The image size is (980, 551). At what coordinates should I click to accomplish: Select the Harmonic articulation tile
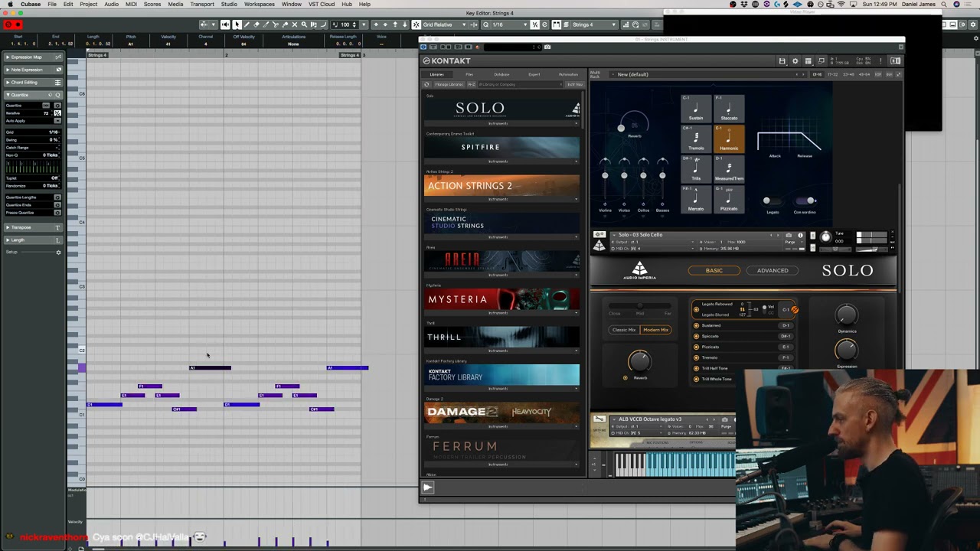pyautogui.click(x=729, y=139)
